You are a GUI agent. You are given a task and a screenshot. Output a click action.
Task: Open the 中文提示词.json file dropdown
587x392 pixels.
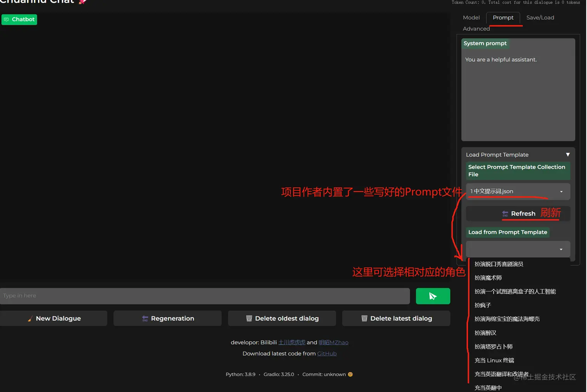pyautogui.click(x=518, y=192)
